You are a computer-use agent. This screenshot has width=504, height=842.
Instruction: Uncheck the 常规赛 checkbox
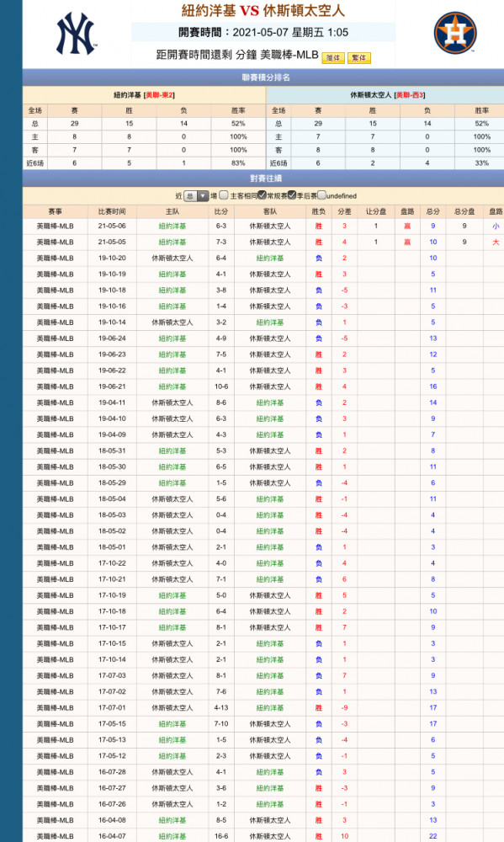coord(262,195)
